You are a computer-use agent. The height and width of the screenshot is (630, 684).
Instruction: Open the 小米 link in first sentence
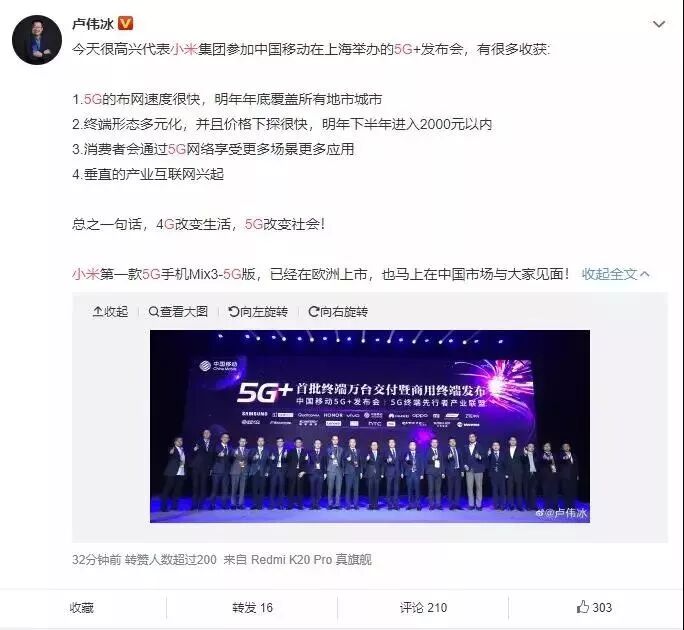pos(184,49)
